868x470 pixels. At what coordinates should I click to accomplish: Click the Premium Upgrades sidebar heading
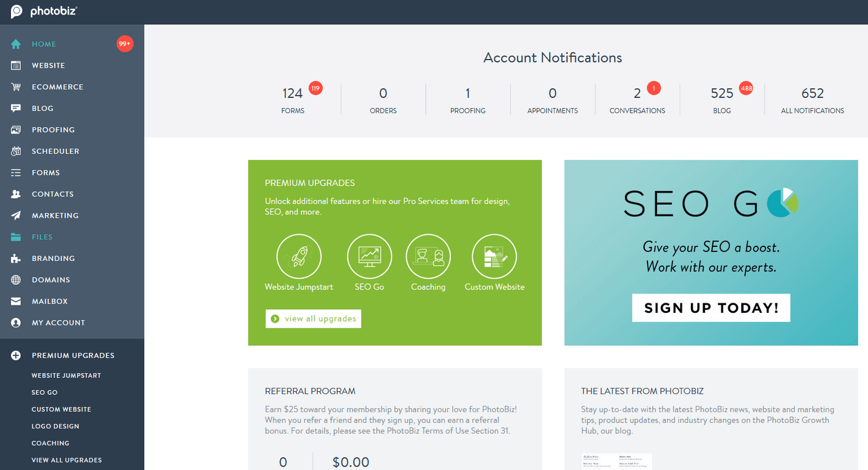click(x=73, y=356)
